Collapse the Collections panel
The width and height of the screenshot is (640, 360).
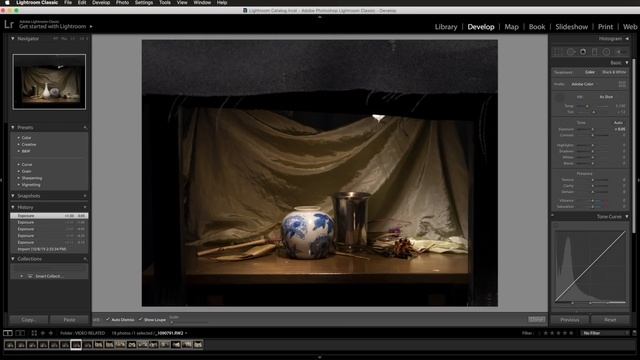click(13, 259)
